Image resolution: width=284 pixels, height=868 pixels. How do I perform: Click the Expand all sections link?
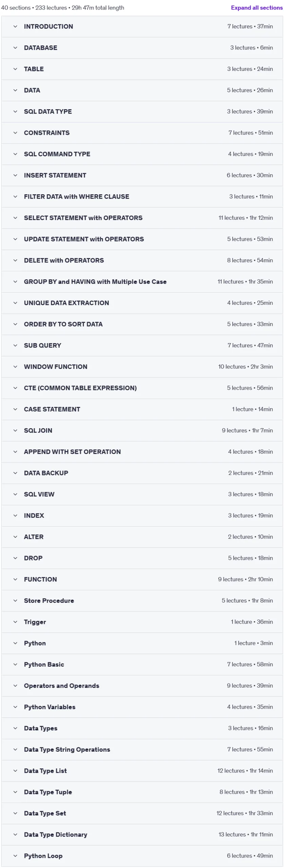tap(257, 7)
